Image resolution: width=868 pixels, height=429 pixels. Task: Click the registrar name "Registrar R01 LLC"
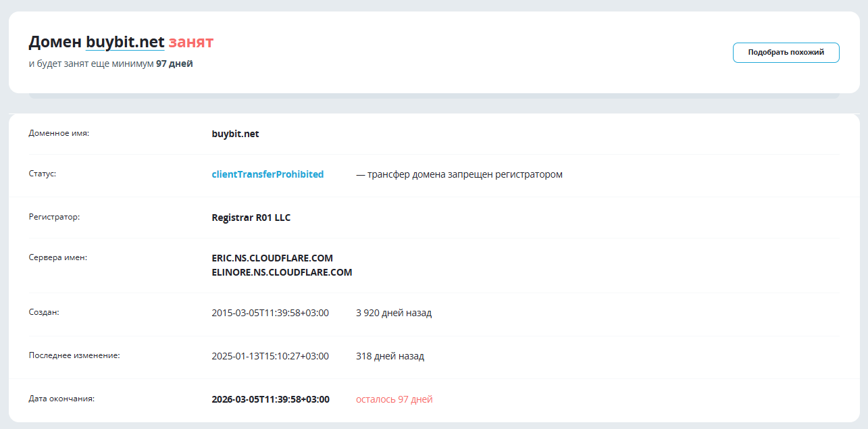[x=251, y=218]
